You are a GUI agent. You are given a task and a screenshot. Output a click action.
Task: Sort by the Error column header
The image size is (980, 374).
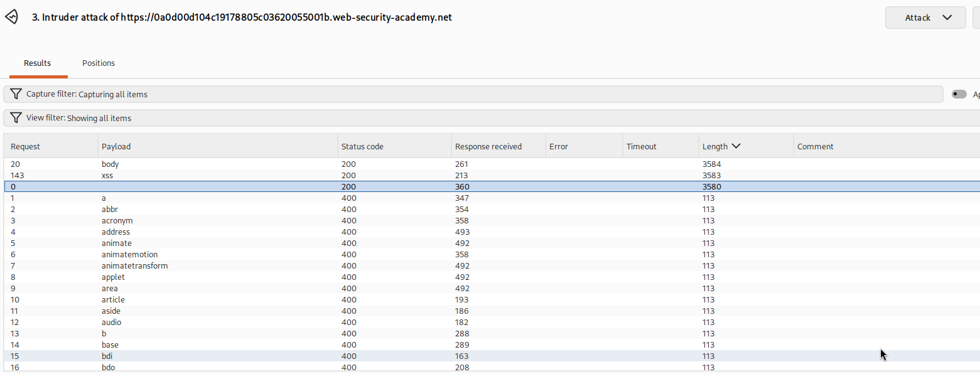pos(584,146)
